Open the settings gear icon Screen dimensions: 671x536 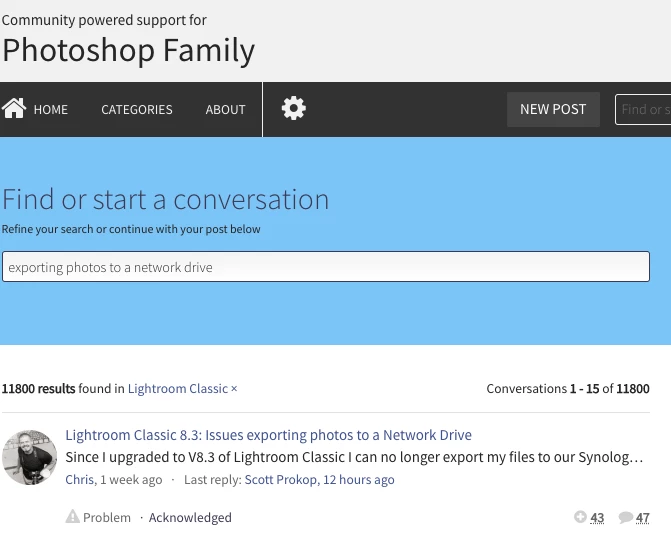tap(294, 108)
